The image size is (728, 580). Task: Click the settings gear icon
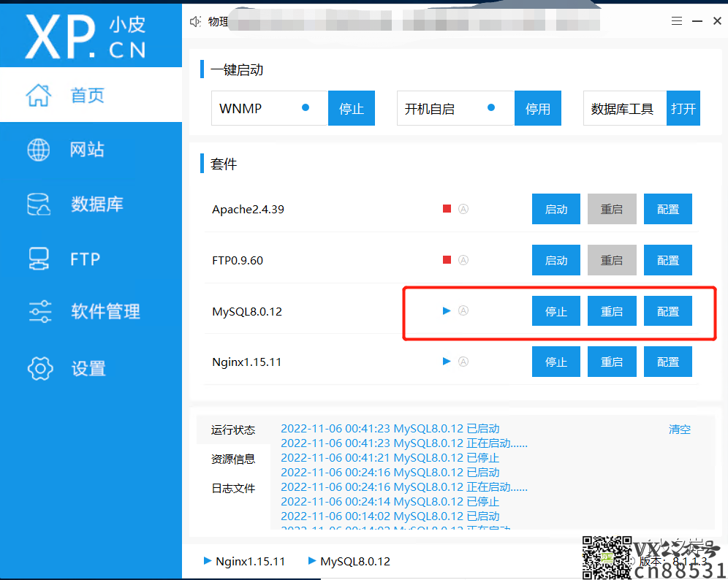(40, 369)
